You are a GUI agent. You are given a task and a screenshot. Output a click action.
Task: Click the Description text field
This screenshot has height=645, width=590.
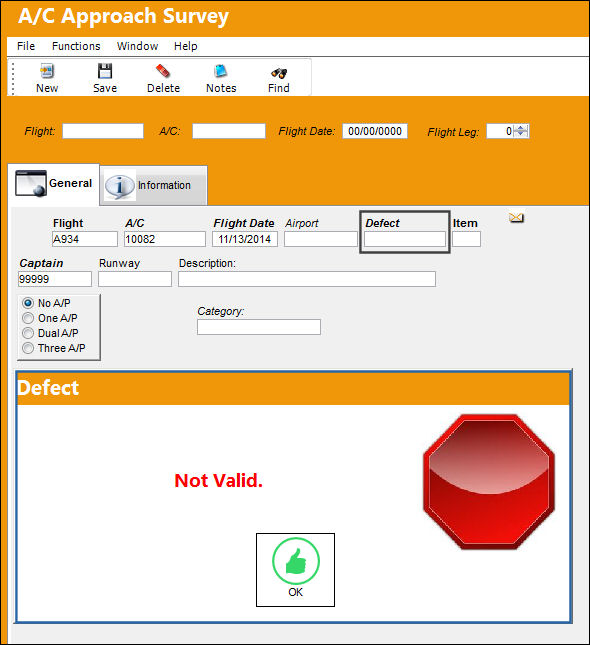(307, 279)
